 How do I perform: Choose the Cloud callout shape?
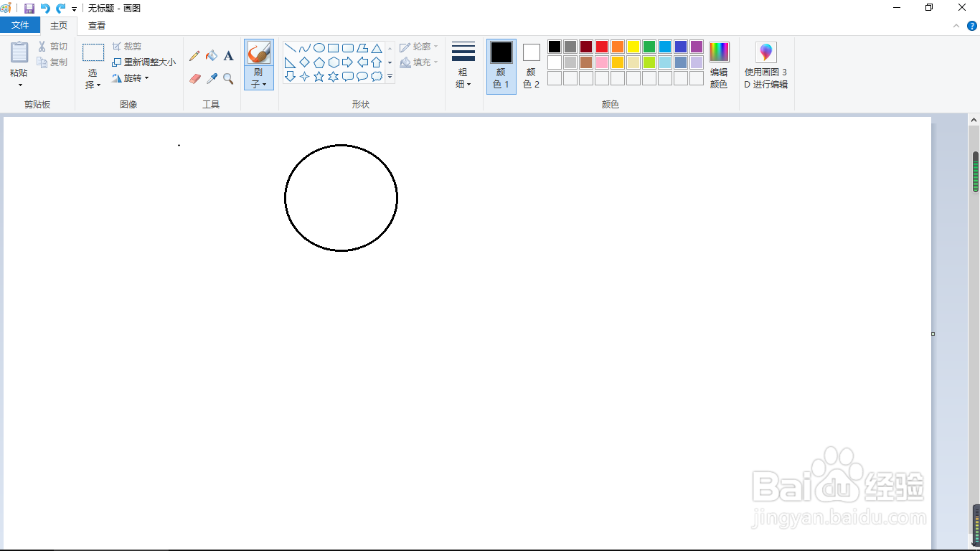point(377,76)
